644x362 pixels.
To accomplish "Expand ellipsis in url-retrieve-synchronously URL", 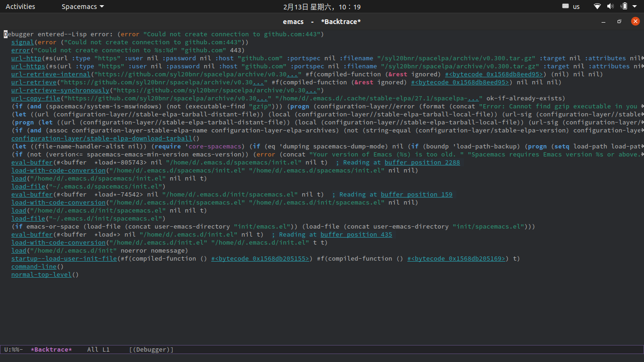I will coord(311,90).
